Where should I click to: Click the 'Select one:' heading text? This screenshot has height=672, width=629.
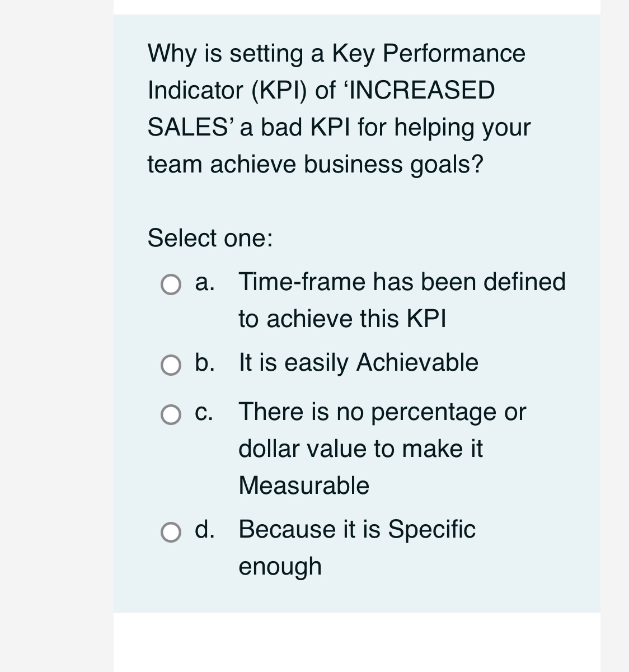209,238
